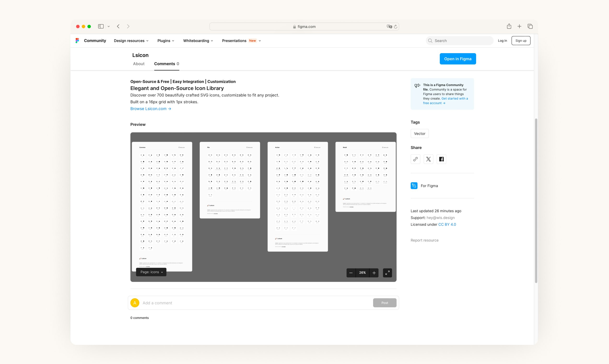Expand preview to fullscreen
The height and width of the screenshot is (364, 609).
(387, 273)
